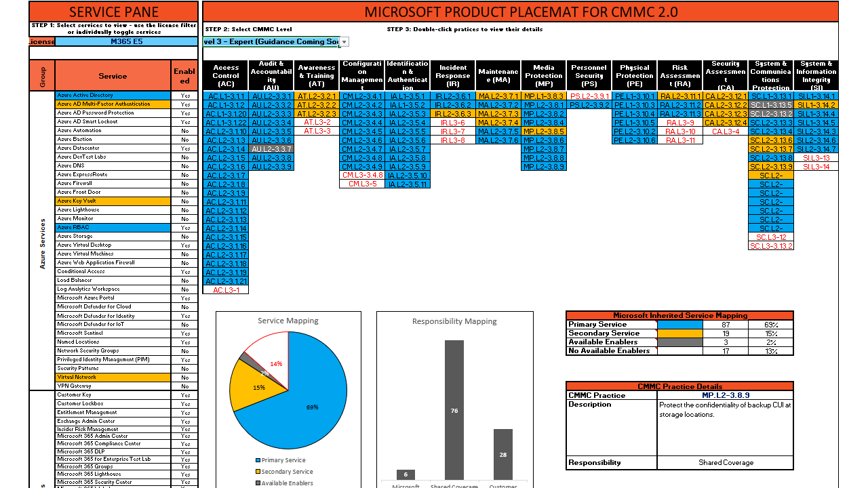Viewport: 868px width, 488px height.
Task: Click the Risk Assessment (RA) column header
Action: pos(680,75)
